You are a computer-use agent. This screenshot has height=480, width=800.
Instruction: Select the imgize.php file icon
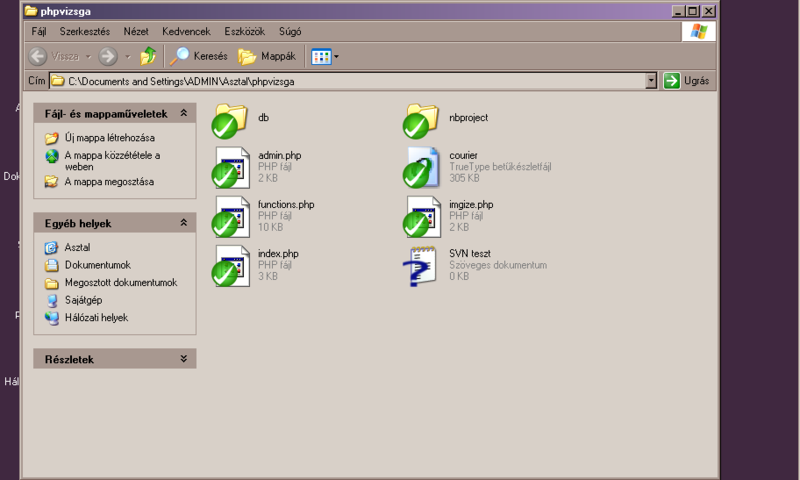[422, 217]
